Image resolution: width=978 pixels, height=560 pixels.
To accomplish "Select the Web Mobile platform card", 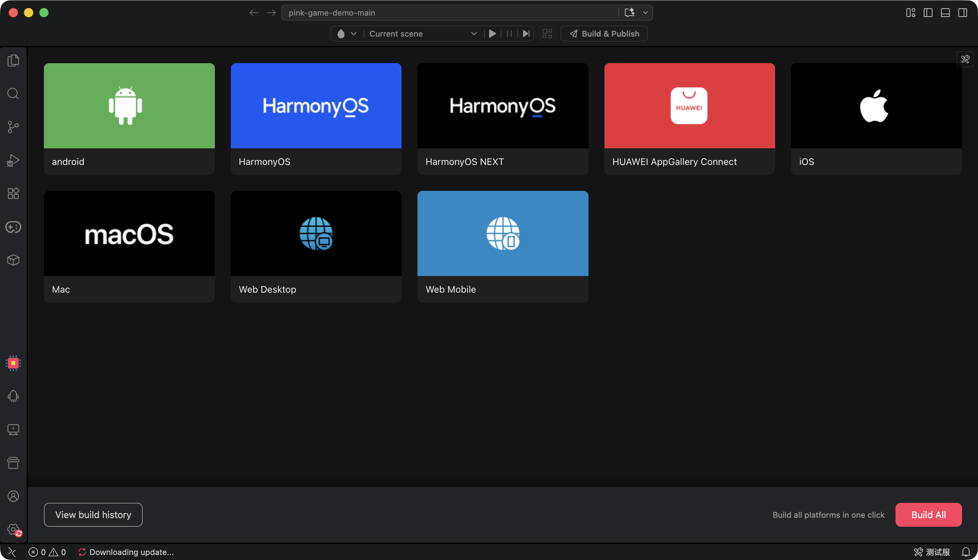I will (503, 246).
